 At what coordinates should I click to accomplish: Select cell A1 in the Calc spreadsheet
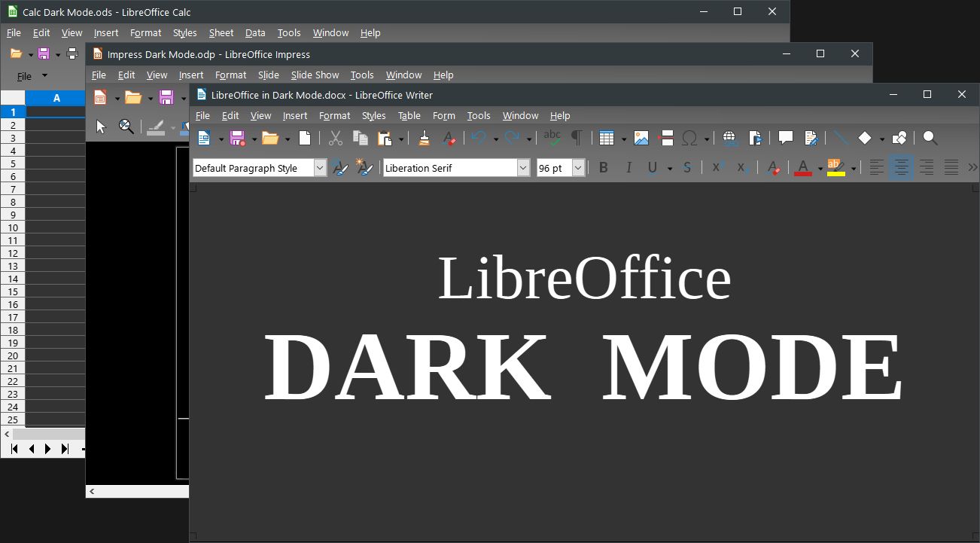55,111
